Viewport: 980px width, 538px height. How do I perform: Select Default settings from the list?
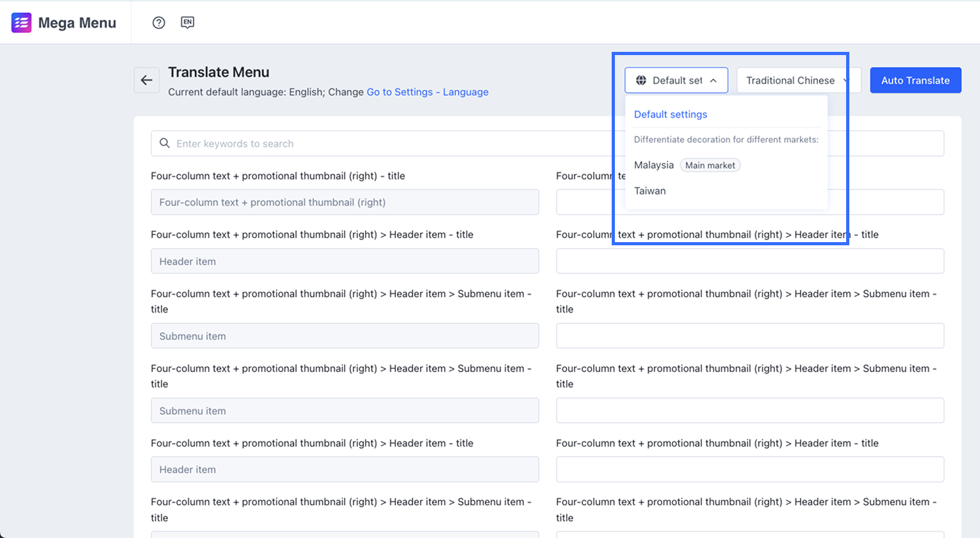click(671, 115)
